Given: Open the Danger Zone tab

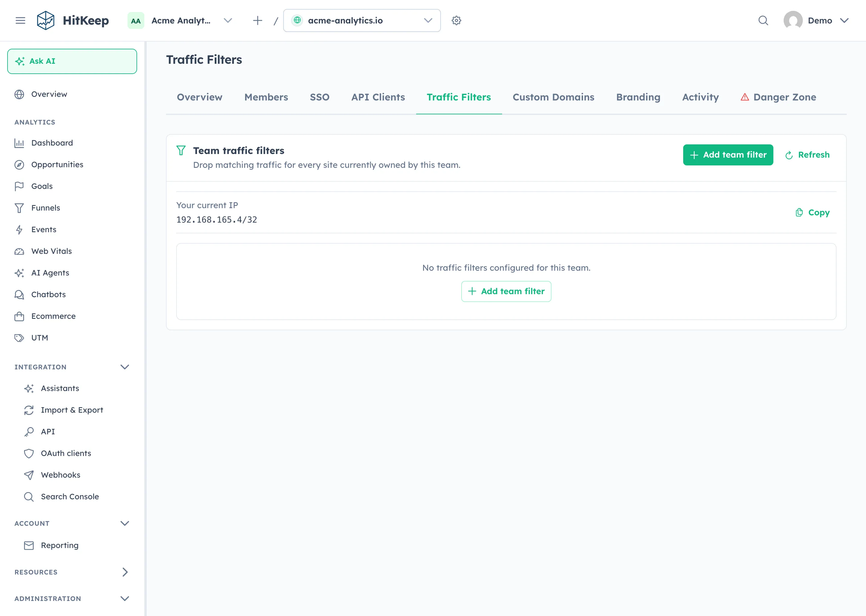Looking at the screenshot, I should pos(778,97).
